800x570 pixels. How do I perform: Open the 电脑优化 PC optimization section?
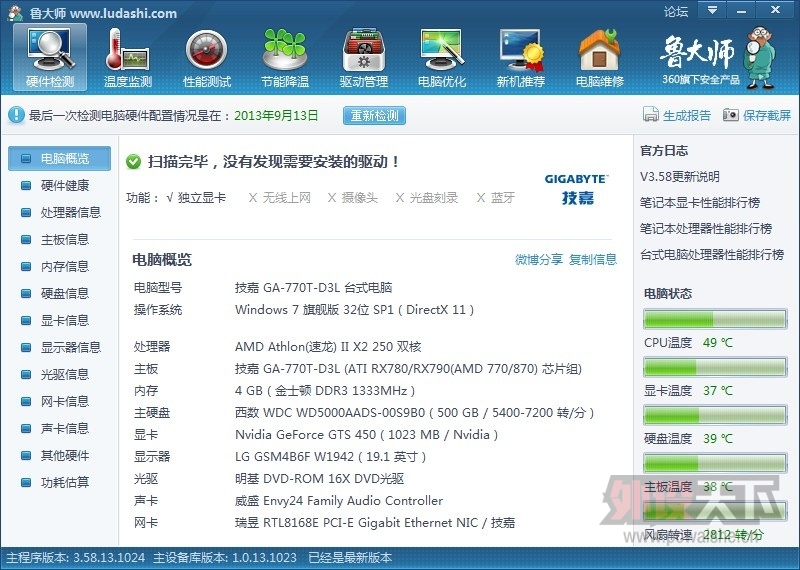coord(442,58)
